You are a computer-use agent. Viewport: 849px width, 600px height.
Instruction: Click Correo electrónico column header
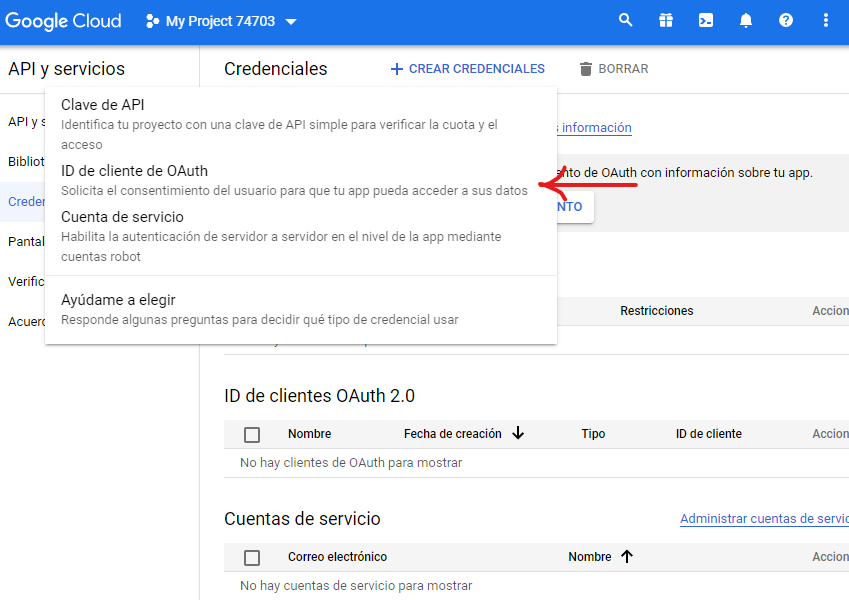pyautogui.click(x=337, y=557)
